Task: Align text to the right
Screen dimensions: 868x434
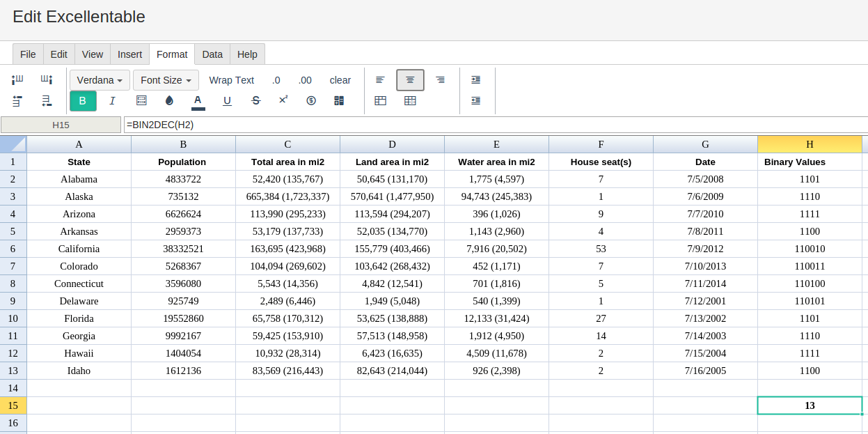Action: pyautogui.click(x=440, y=80)
